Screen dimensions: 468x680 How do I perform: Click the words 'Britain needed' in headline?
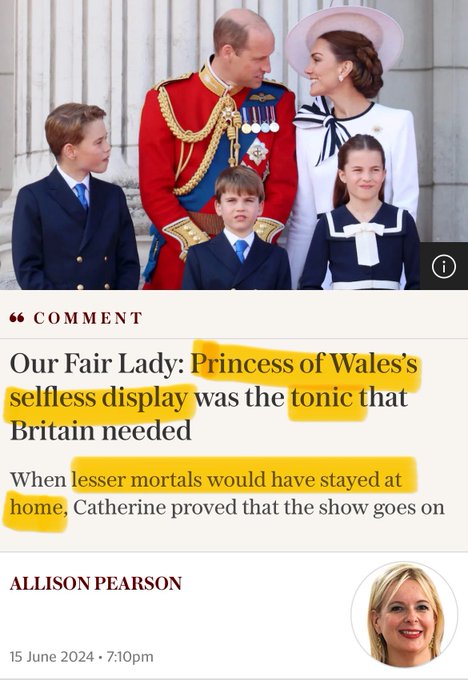click(101, 431)
